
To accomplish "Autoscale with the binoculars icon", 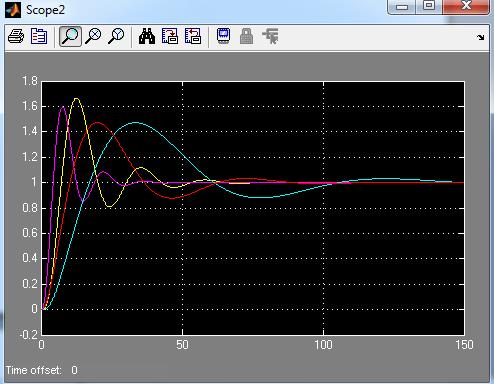I will pos(147,36).
